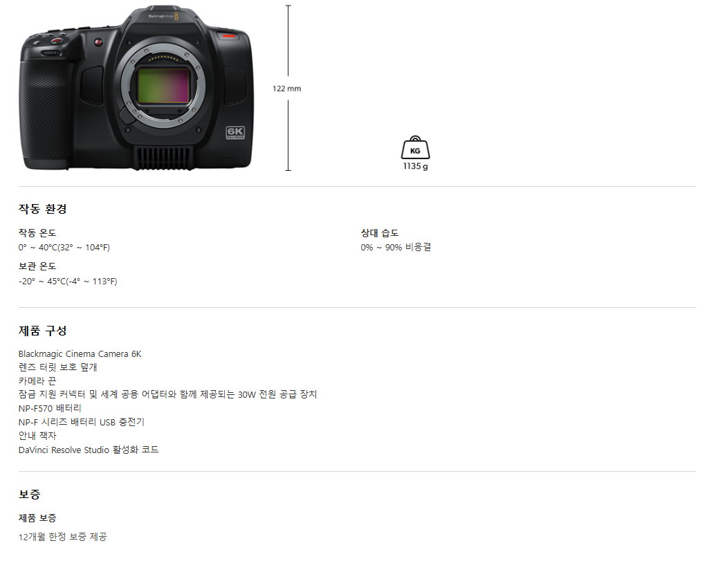Click the 12개월 한정 보증 제공 text
This screenshot has height=588, width=707.
(63, 537)
